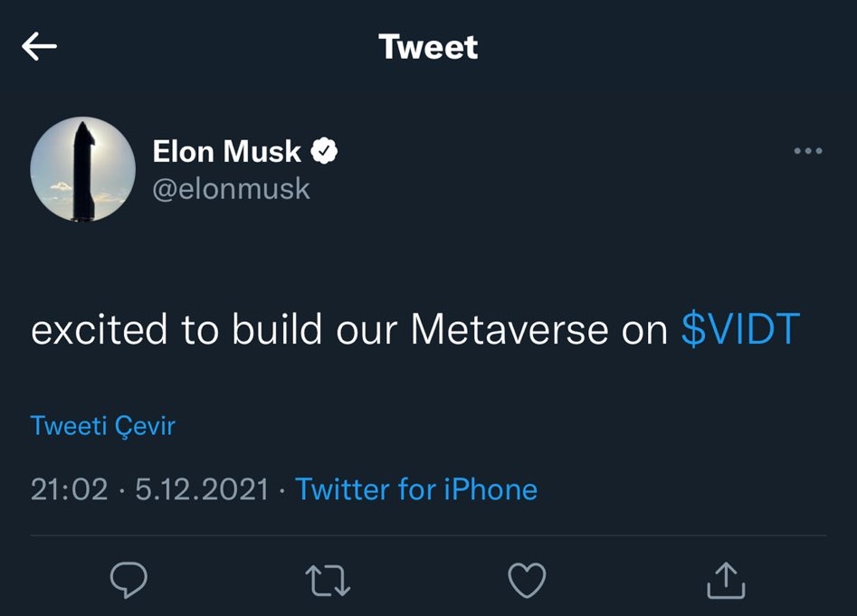The width and height of the screenshot is (857, 616).
Task: Click the 5.12.2021 date
Action: click(x=202, y=489)
